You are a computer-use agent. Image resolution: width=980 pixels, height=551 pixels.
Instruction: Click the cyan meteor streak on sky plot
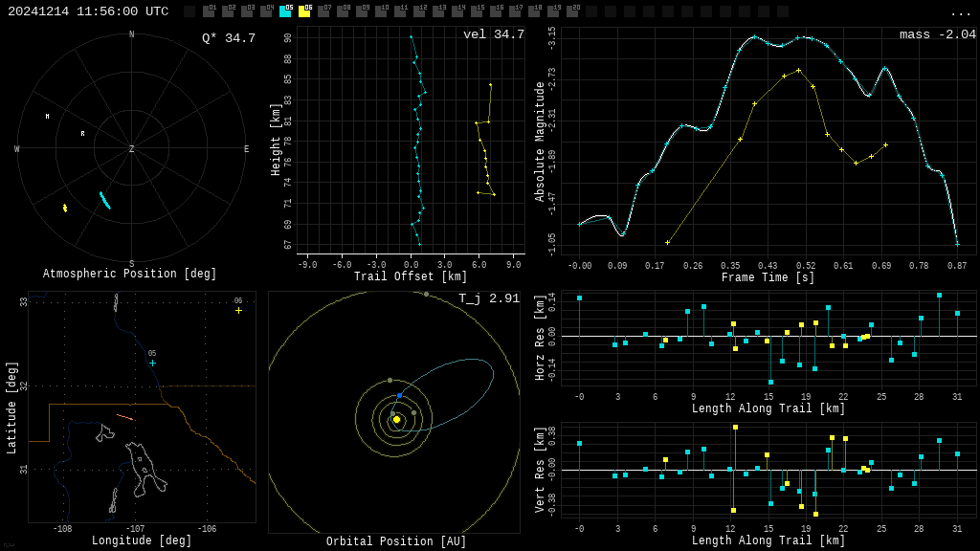104,200
